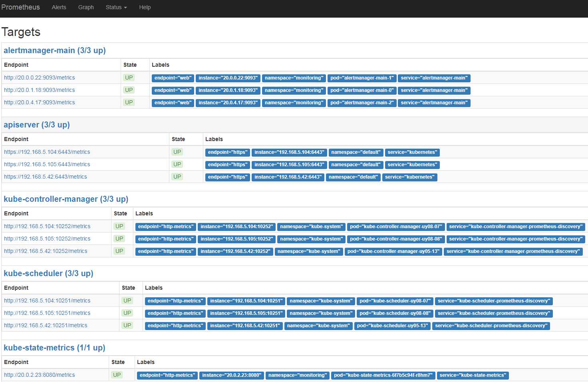Click the Targets page heading
The image size is (588, 382).
[21, 32]
